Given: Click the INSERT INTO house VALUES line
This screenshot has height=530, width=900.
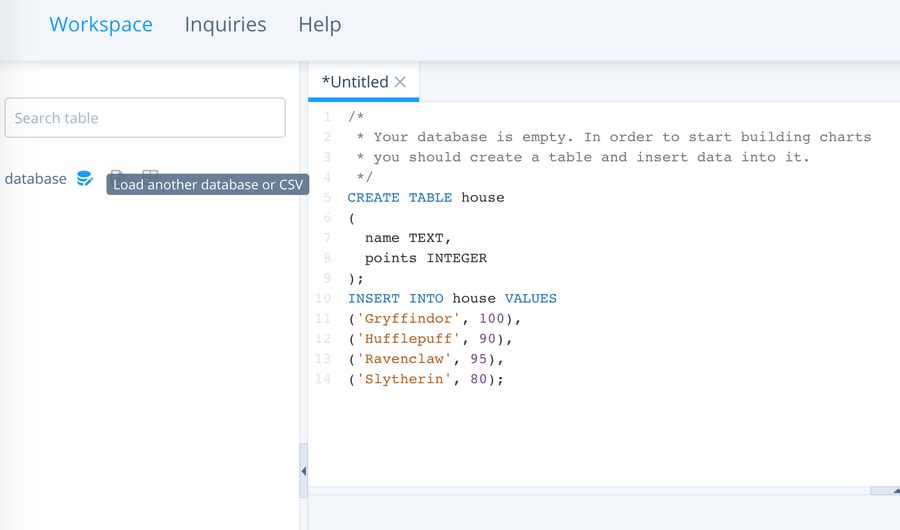Looking at the screenshot, I should point(452,299).
